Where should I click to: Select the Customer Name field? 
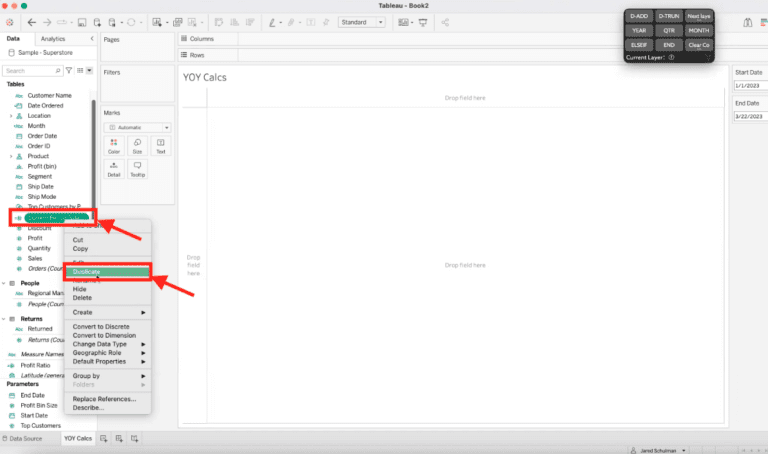click(49, 96)
